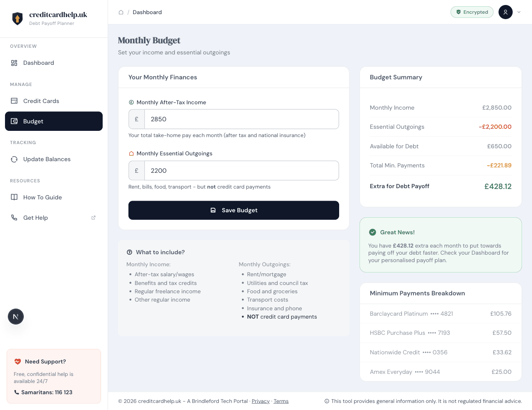Click the phone icon beside Get Help
The height and width of the screenshot is (410, 532).
click(14, 218)
